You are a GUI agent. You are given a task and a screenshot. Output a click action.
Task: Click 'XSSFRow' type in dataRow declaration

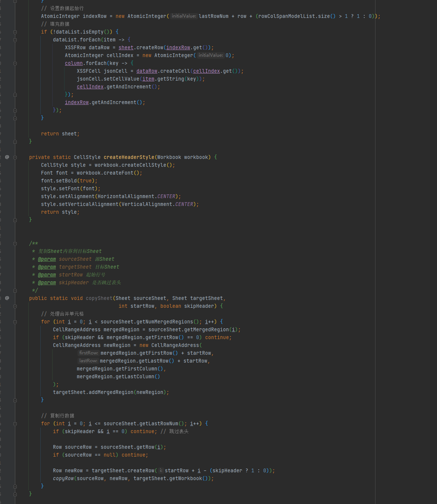(75, 48)
